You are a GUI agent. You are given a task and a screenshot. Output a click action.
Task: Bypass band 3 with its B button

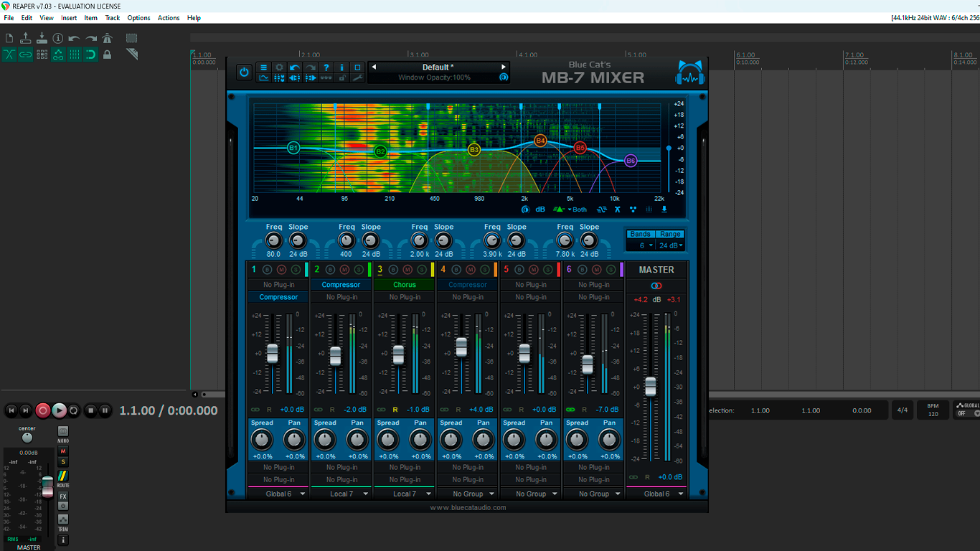point(394,270)
